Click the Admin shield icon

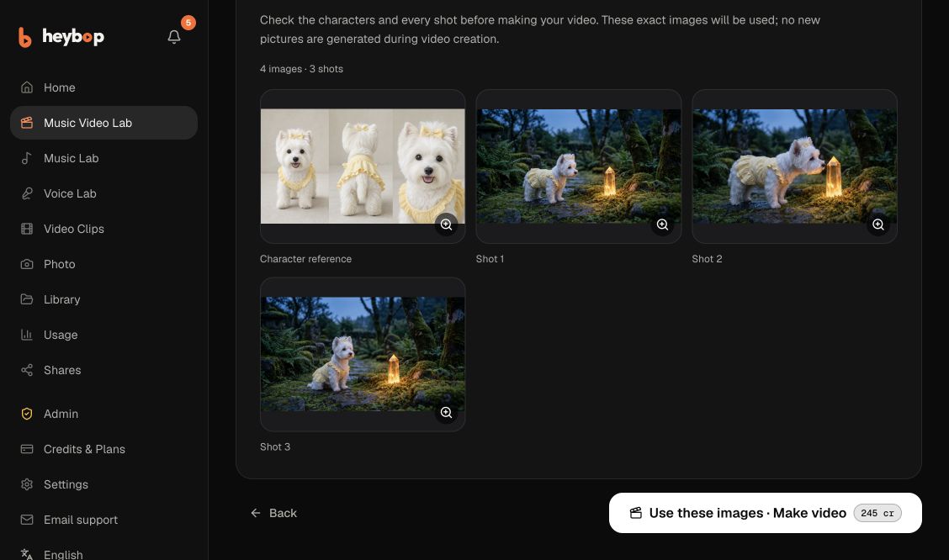coord(27,414)
